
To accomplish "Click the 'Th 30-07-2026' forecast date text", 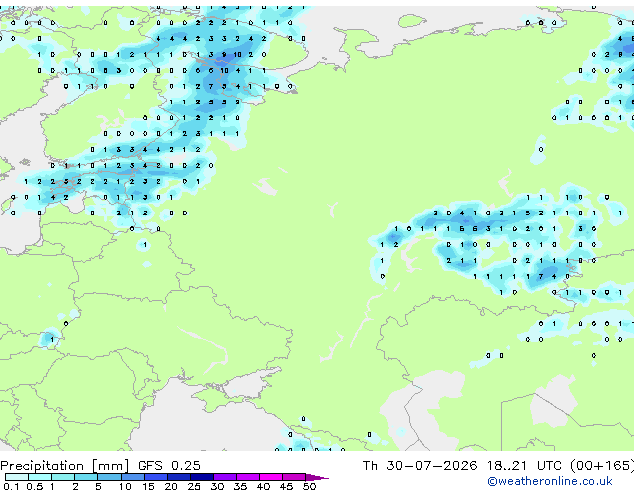I will coord(420,466).
